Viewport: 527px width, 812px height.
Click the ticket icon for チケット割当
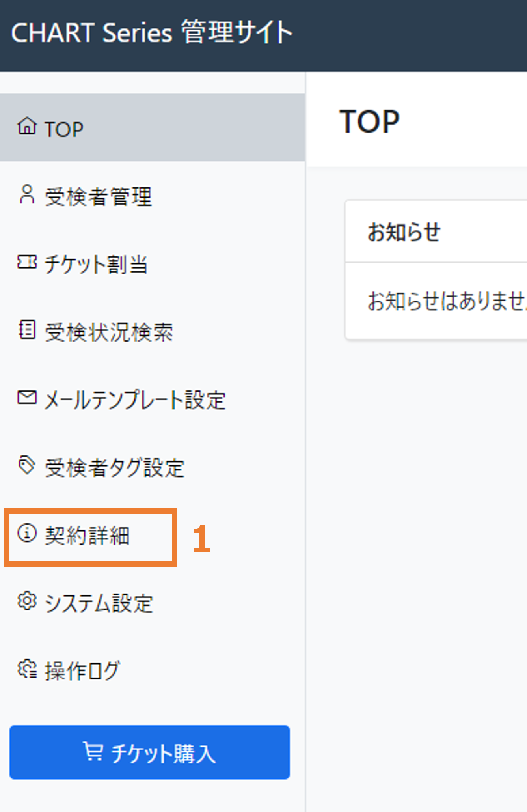point(27,262)
